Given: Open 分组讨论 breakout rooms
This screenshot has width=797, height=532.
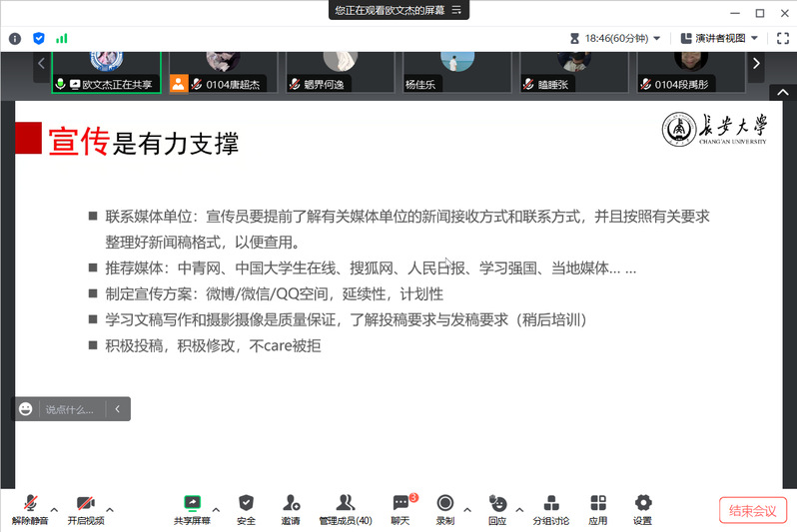Looking at the screenshot, I should [550, 508].
